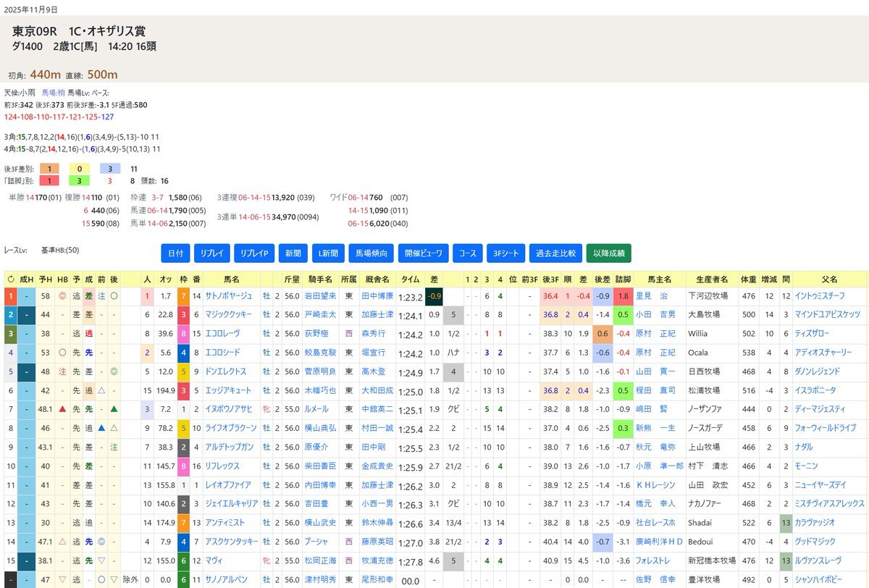Screen dimensions: 869x588
Task: Open horse page for マジッククッキー
Action: point(229,315)
